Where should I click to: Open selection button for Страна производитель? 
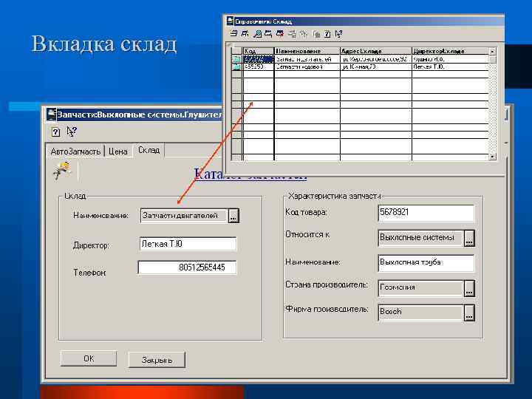(x=469, y=288)
